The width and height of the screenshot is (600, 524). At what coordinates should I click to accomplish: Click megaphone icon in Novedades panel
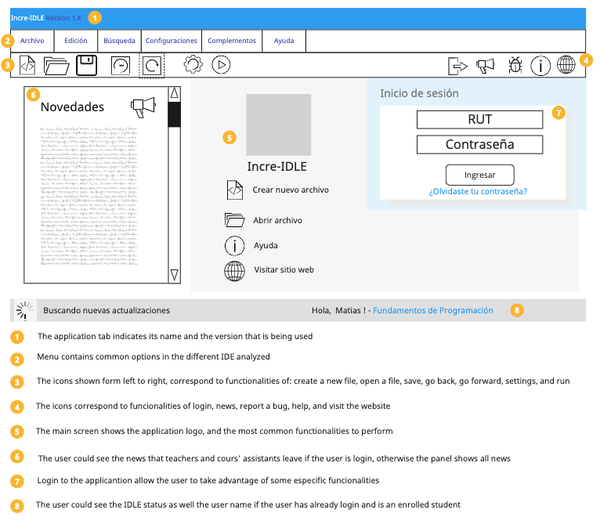[143, 107]
